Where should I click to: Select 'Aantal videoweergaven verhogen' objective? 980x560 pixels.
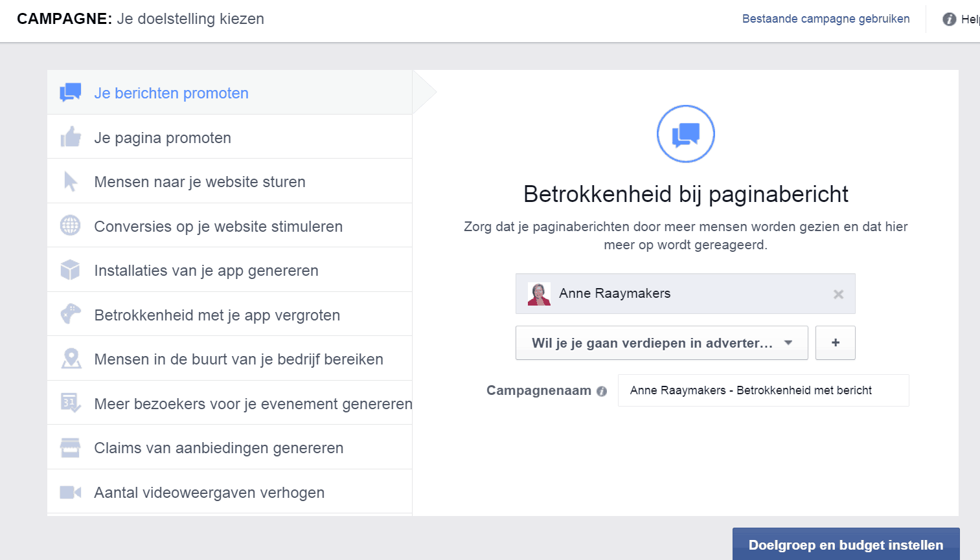(230, 492)
